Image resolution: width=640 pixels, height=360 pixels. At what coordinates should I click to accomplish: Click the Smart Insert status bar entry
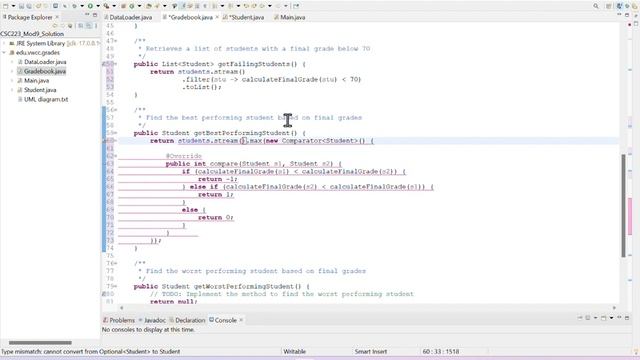click(371, 351)
